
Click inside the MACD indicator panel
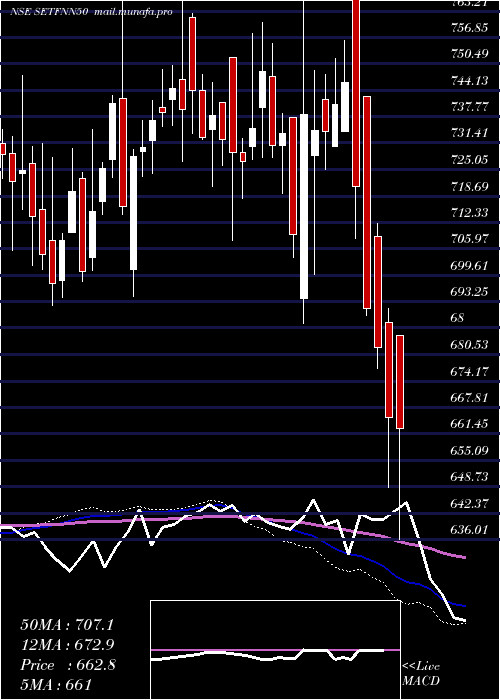[x=275, y=650]
